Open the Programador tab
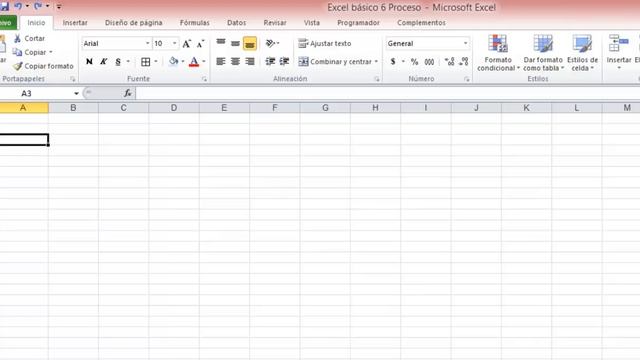The image size is (640, 360). 358,23
